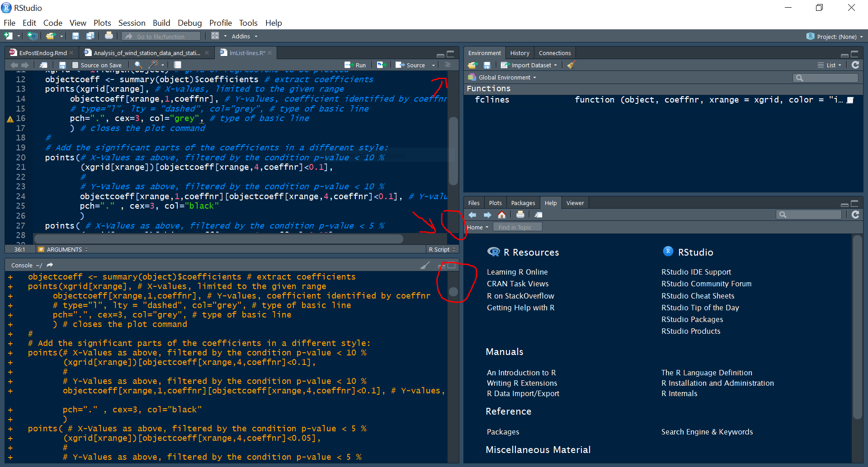
Task: Open the Profile menu
Action: point(220,23)
